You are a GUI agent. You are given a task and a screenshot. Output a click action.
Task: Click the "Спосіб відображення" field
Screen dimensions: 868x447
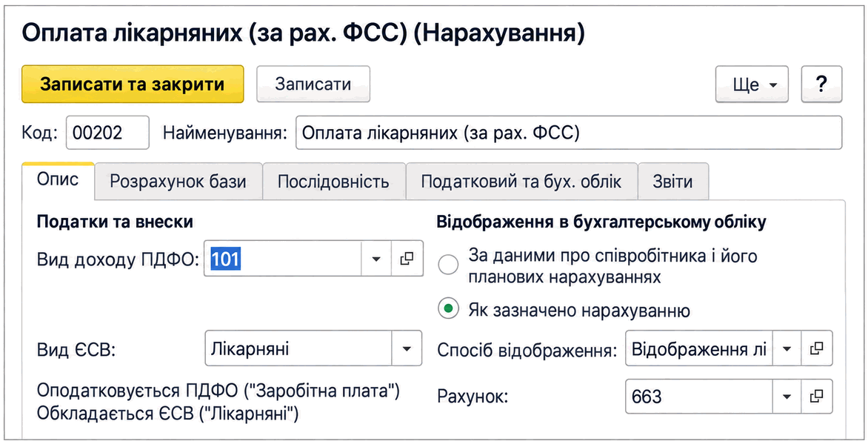tap(699, 348)
